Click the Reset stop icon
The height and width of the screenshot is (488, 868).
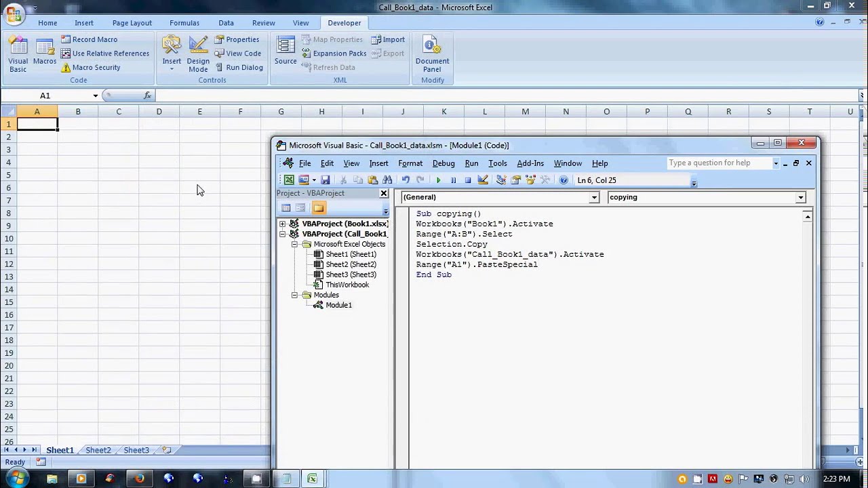coord(468,180)
